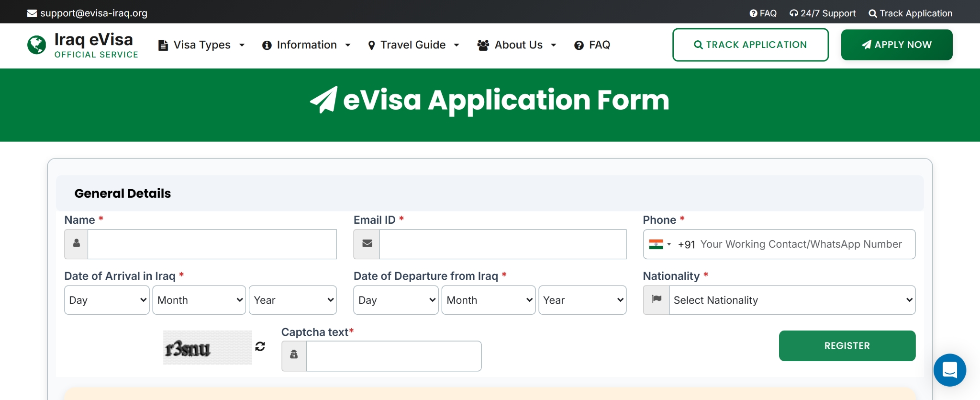Click the outlined TRACK APPLICATION button
980x400 pixels.
click(750, 45)
